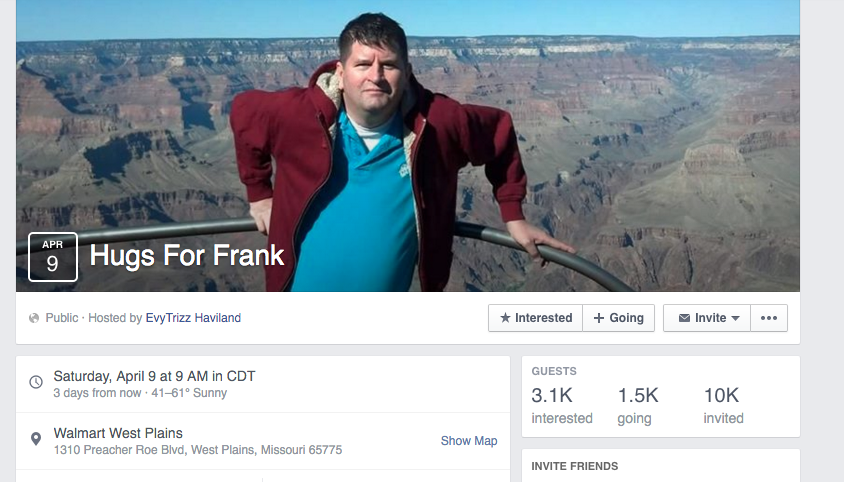Open host EvyTrizz Haviland's profile
This screenshot has height=482, width=844.
click(193, 318)
